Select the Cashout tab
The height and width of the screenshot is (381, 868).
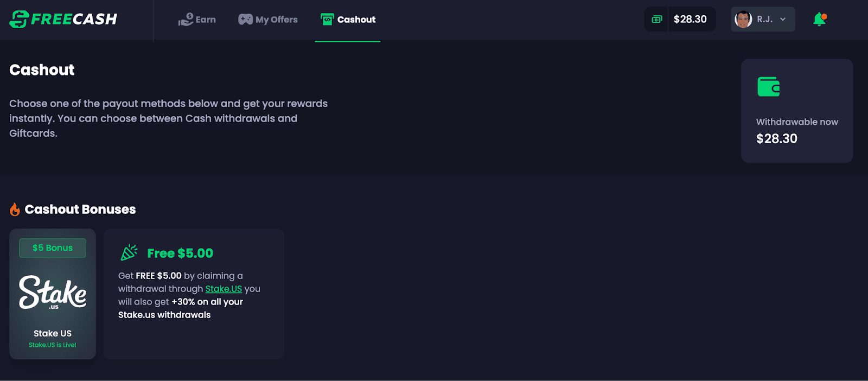tap(348, 20)
